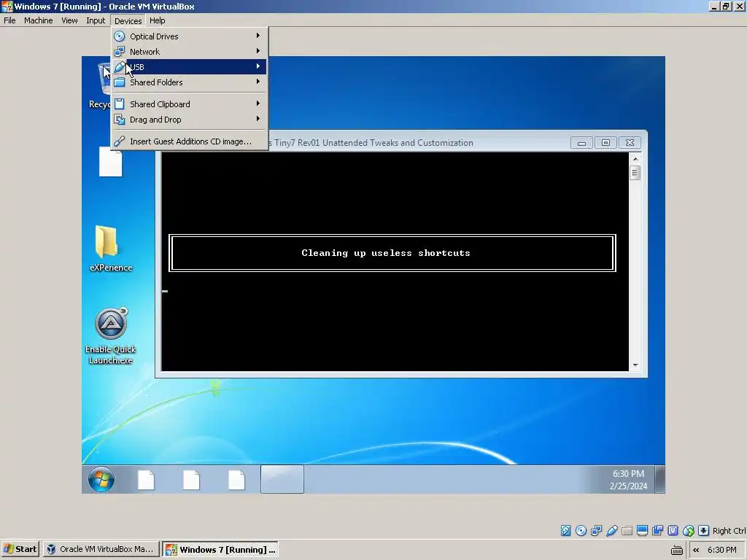Click the guest clock showing 2/25/2024
Viewport: 747px width, 560px height.
point(628,480)
